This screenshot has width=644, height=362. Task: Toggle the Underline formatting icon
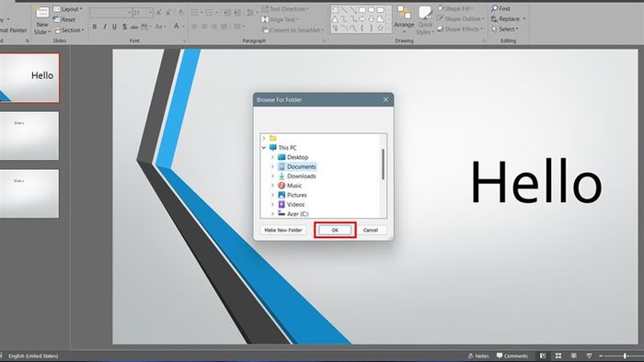tap(114, 27)
